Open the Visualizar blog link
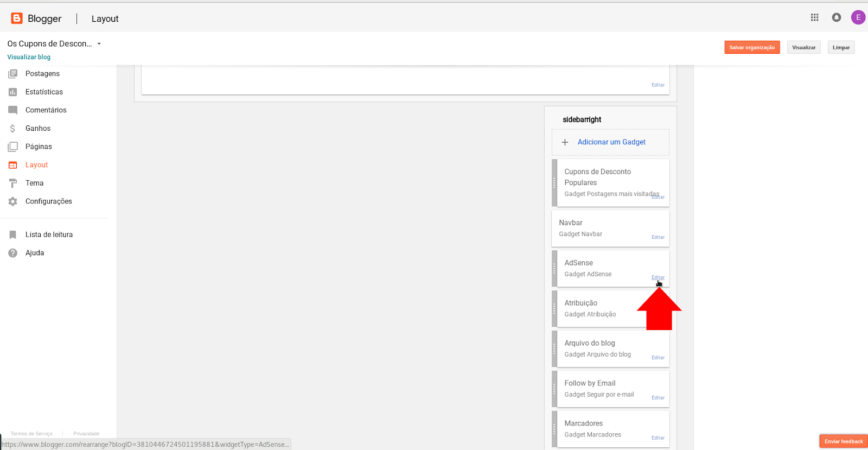Image resolution: width=868 pixels, height=450 pixels. tap(29, 57)
